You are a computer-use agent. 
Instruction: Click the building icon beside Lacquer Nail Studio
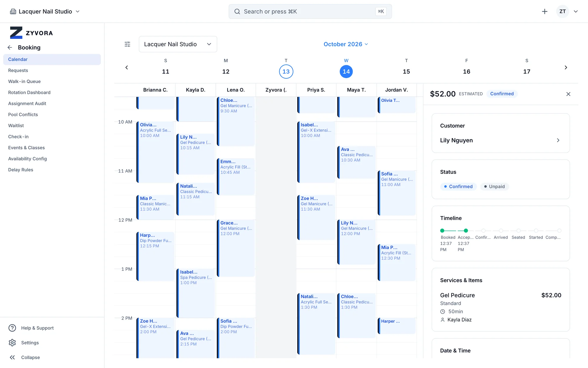click(x=13, y=11)
